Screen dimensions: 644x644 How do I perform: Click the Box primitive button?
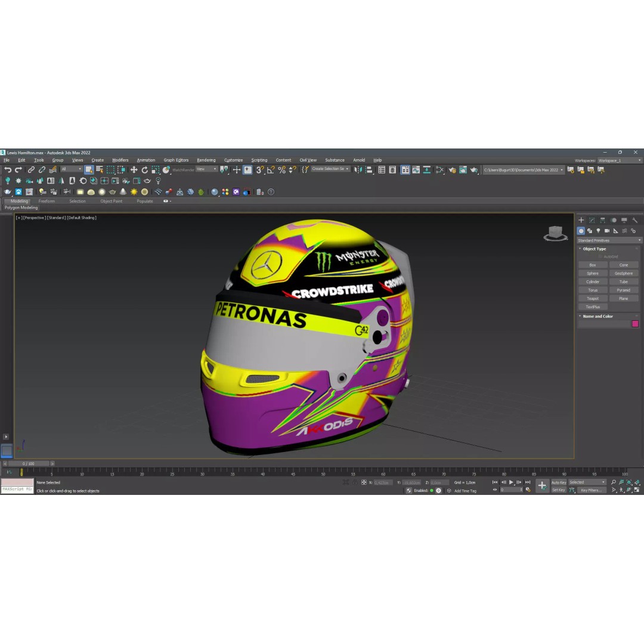pyautogui.click(x=593, y=265)
